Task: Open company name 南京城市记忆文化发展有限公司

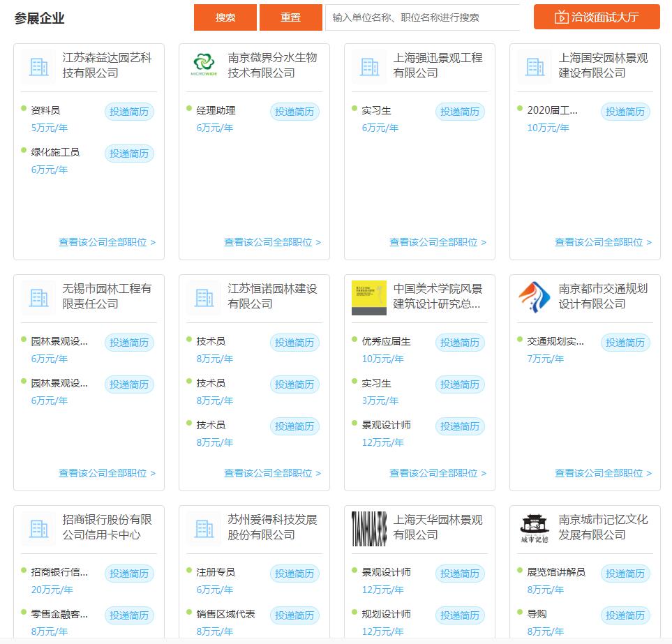Action: pos(604,527)
